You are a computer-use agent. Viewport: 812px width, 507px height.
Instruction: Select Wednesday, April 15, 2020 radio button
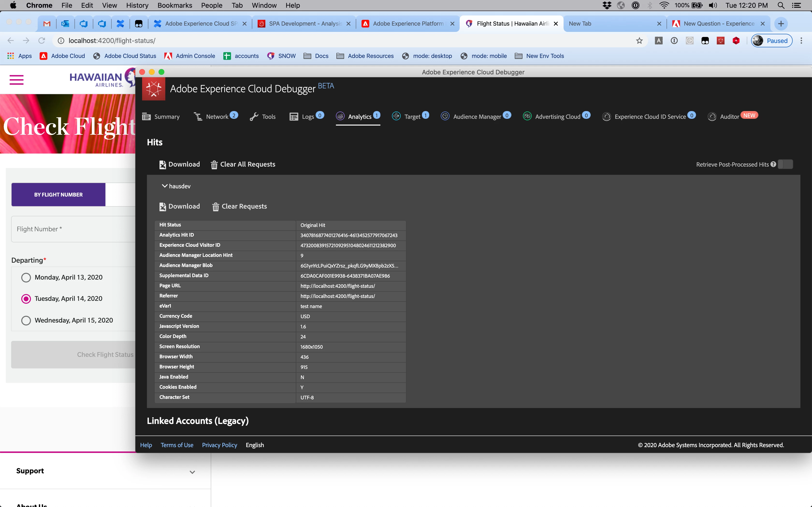[26, 320]
